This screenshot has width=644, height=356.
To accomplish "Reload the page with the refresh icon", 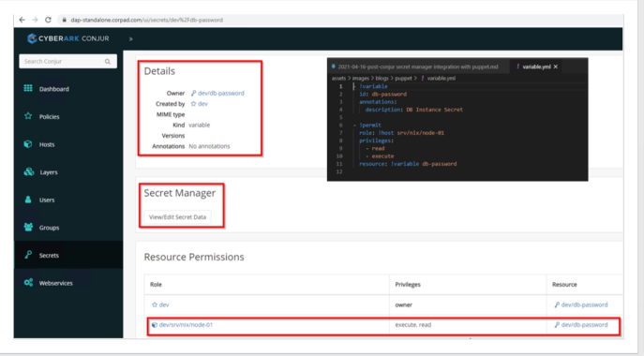I will pos(48,20).
